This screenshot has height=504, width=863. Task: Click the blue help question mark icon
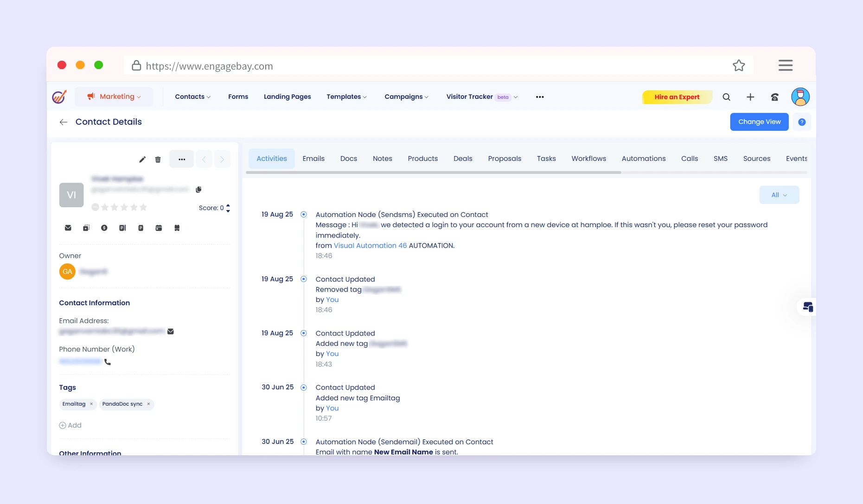click(802, 122)
